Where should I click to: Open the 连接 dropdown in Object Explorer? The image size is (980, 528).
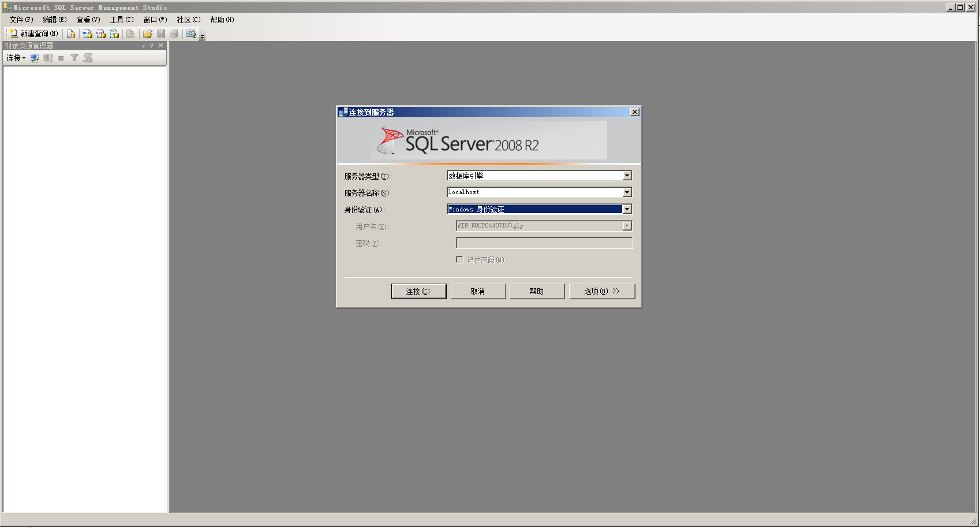16,58
